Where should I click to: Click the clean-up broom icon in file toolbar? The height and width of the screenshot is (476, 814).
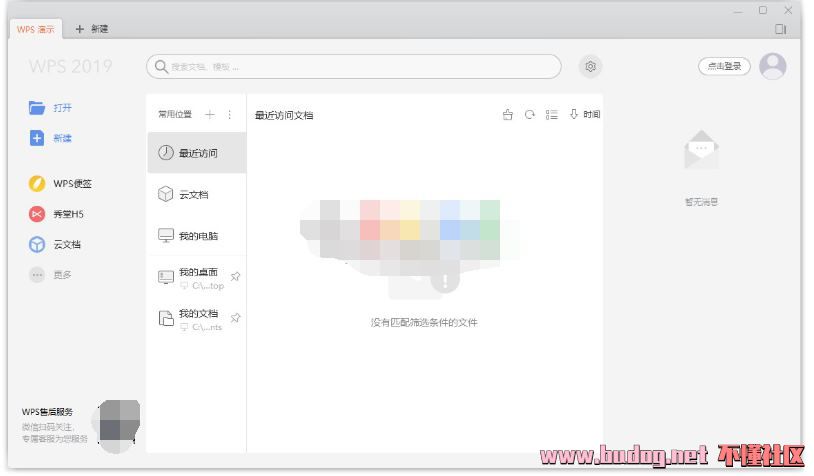pyautogui.click(x=508, y=114)
